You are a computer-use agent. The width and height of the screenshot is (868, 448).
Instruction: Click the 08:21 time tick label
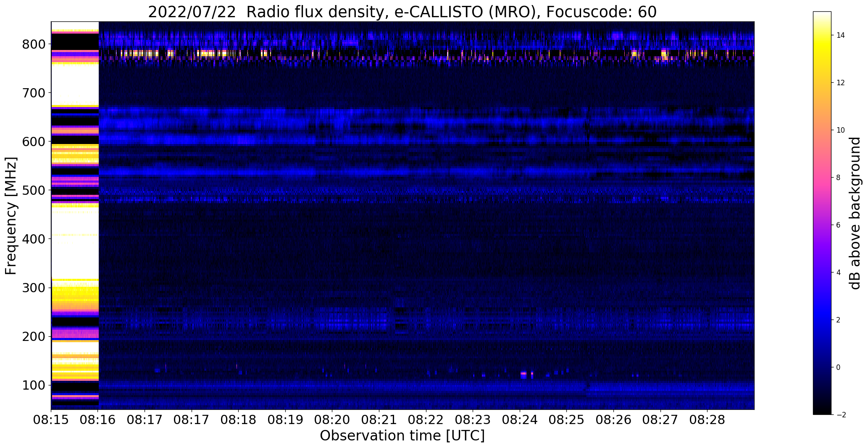[x=379, y=420]
